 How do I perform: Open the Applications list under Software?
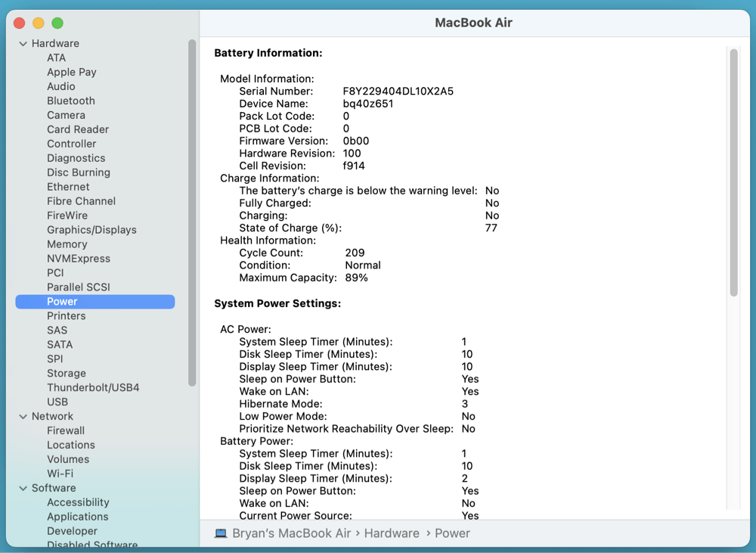[x=77, y=517]
